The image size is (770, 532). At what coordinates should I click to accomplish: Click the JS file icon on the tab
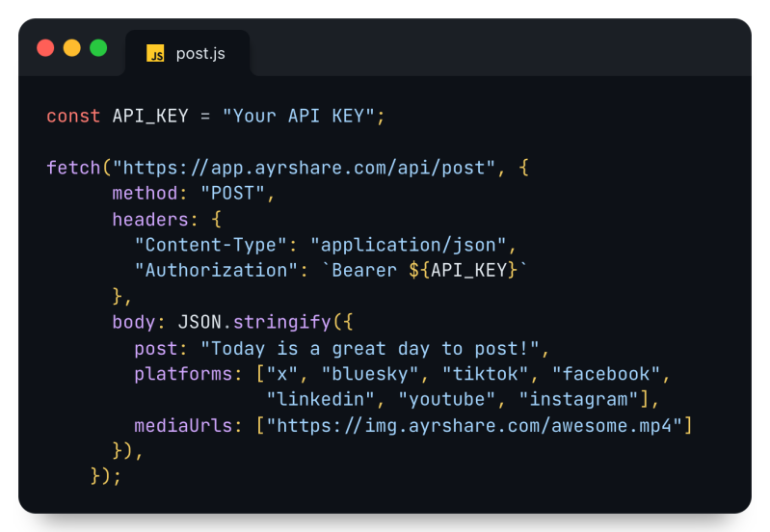click(x=155, y=53)
